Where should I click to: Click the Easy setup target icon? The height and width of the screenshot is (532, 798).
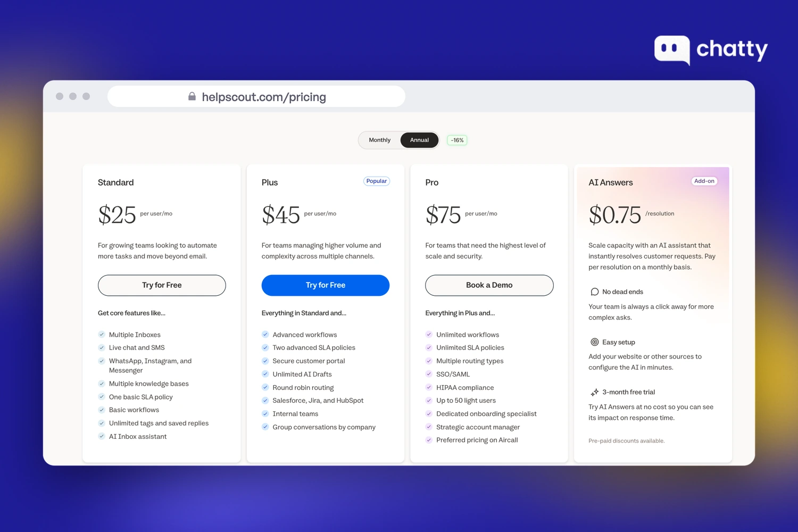[595, 342]
